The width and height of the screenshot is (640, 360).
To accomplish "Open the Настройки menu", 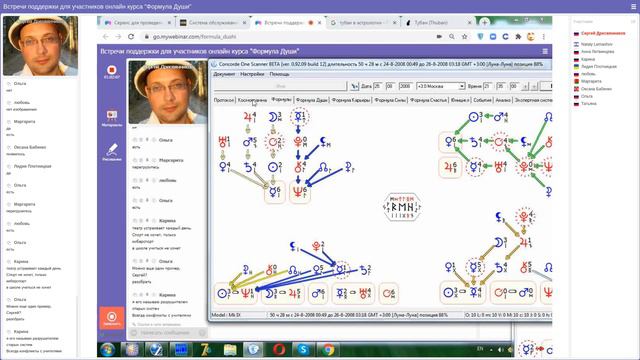I will point(252,74).
